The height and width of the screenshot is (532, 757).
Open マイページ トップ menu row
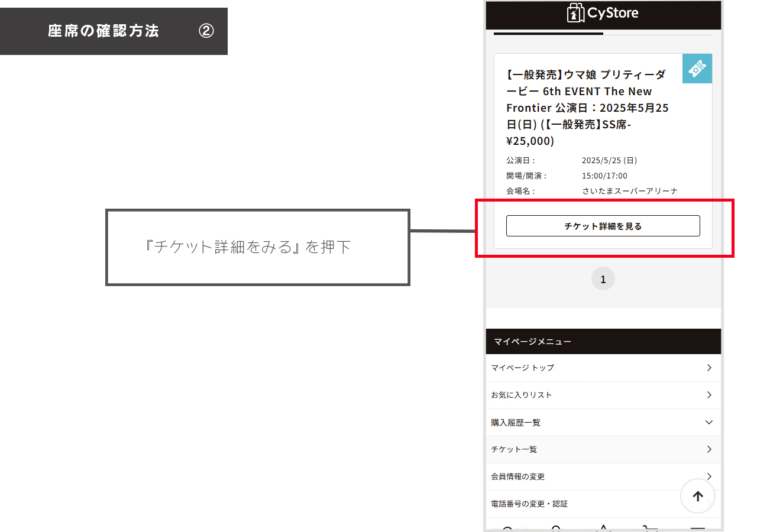coord(603,368)
